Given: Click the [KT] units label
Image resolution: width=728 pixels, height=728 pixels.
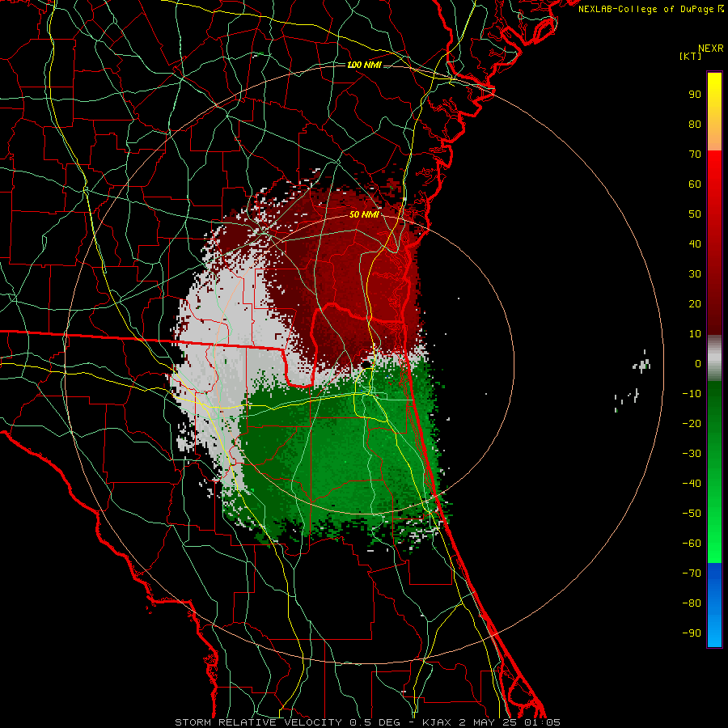Looking at the screenshot, I should tap(691, 56).
